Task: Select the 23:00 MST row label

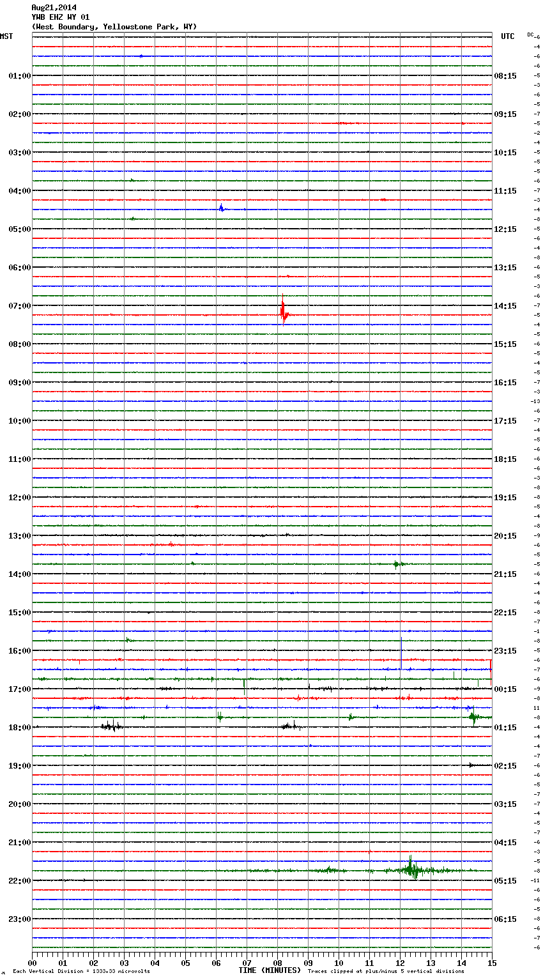Action: (19, 919)
